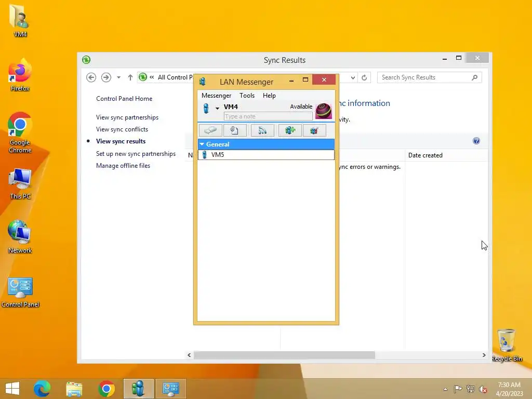
Task: Click the Sync Results window title icon
Action: pos(86,60)
